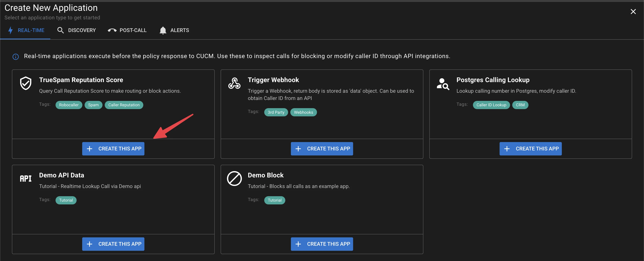The image size is (644, 261).
Task: Click the magnifier icon beside DISCOVERY
Action: 61,30
